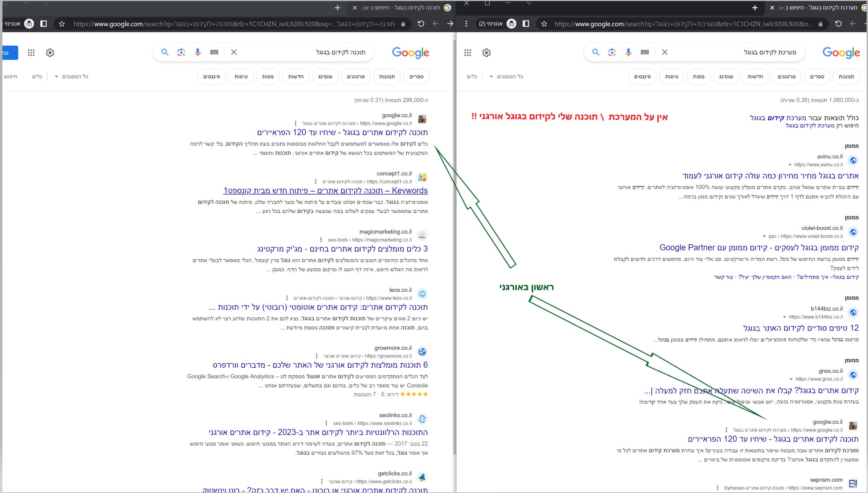Open כל המסננים filter dropdown in left window
Viewport: 868px width, 493px height.
point(71,76)
